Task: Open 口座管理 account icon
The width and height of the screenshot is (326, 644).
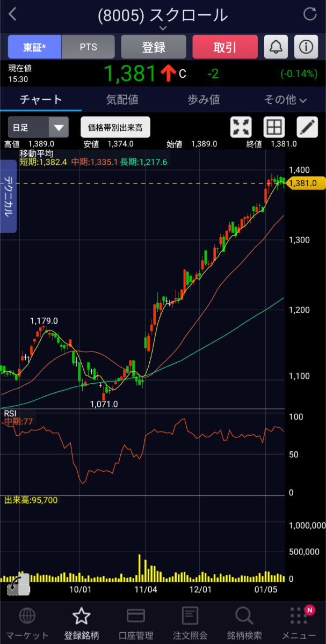Action: pyautogui.click(x=136, y=616)
